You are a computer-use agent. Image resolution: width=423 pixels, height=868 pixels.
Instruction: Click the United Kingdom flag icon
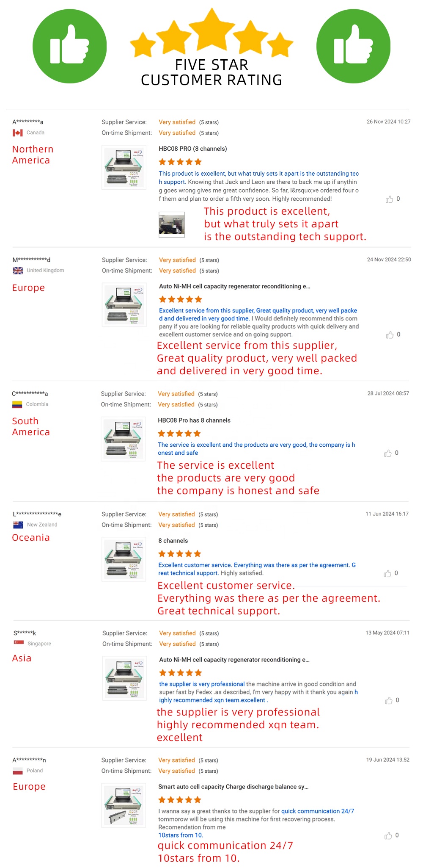click(18, 271)
